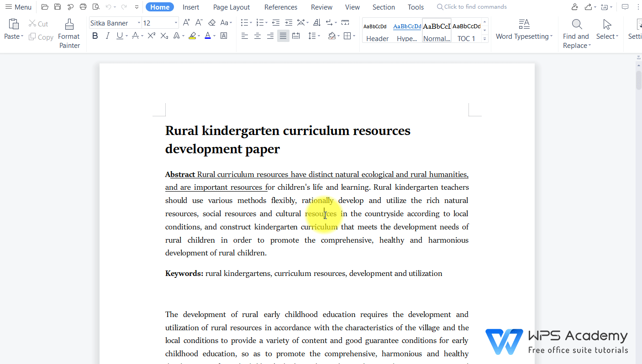Viewport: 642px width, 364px height.
Task: Expand the font size dropdown
Action: [175, 23]
